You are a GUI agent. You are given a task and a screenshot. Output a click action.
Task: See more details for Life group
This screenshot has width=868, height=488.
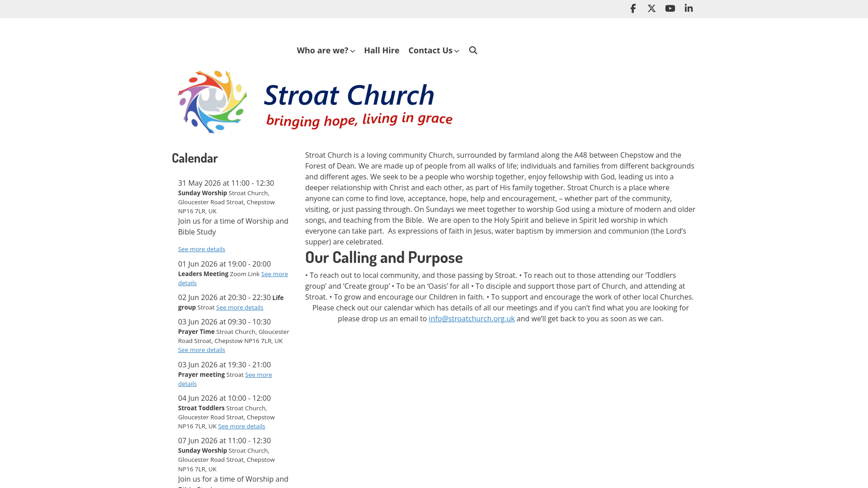(240, 307)
